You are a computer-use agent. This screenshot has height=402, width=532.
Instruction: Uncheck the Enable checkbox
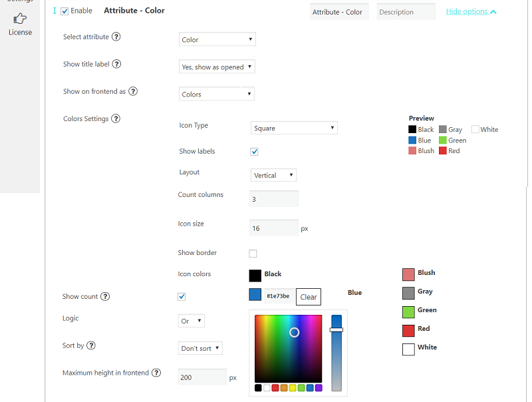click(65, 11)
